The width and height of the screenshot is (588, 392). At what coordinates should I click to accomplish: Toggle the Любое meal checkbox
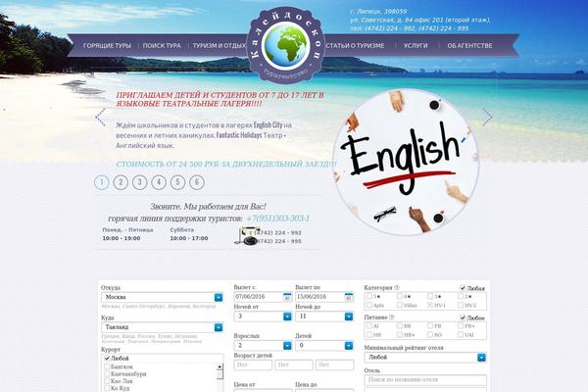tap(463, 318)
